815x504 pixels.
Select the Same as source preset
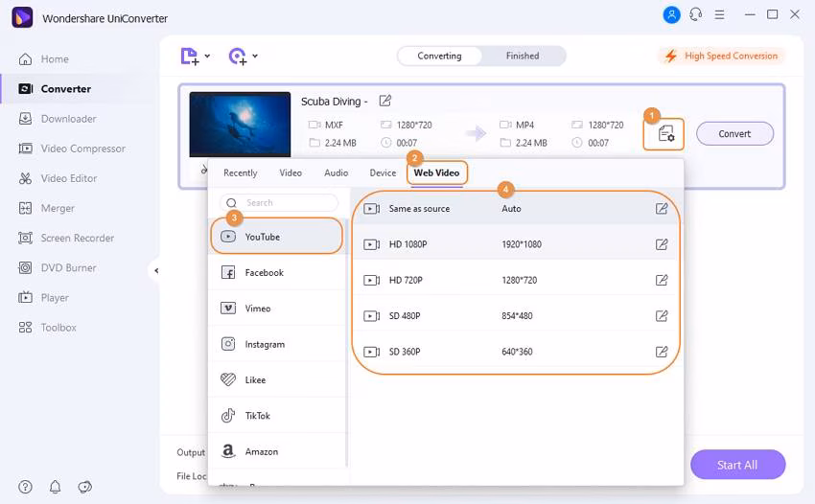(x=516, y=209)
